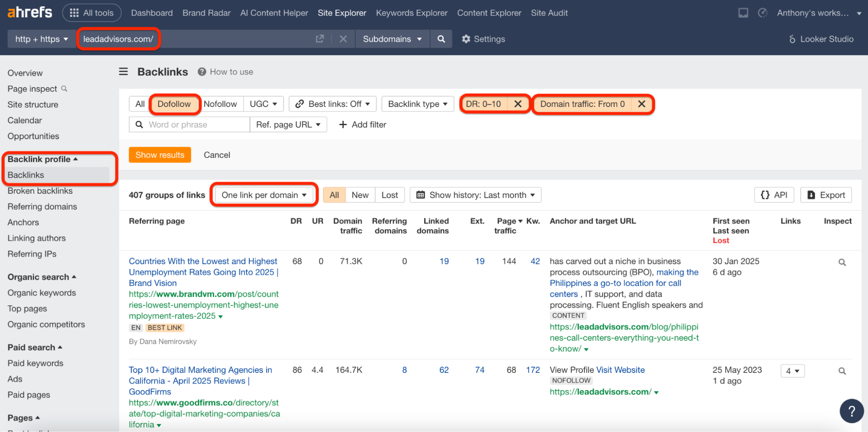Click Show results button
Screen dimensions: 868x432
(160, 155)
